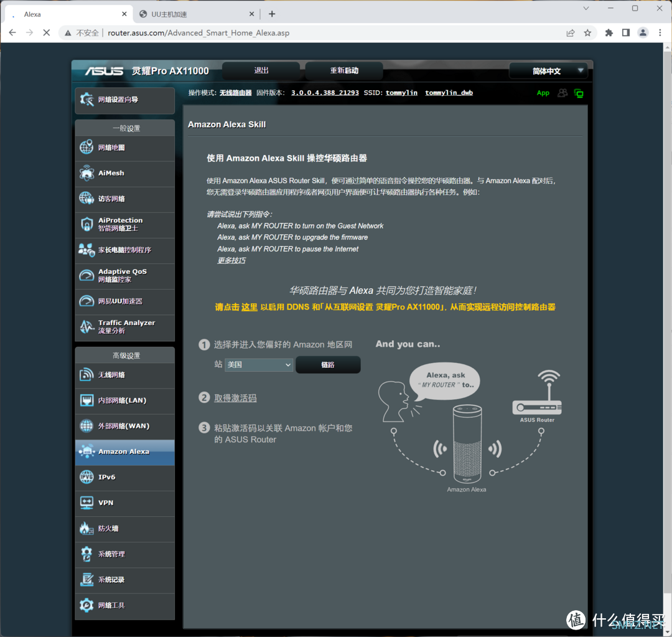672x637 pixels.
Task: Open the Firewall flame icon
Action: [86, 528]
